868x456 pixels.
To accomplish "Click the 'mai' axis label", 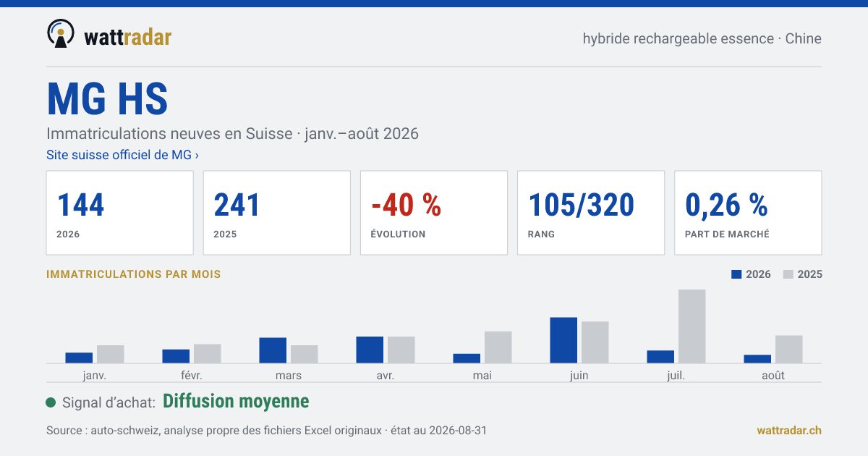I will point(482,375).
